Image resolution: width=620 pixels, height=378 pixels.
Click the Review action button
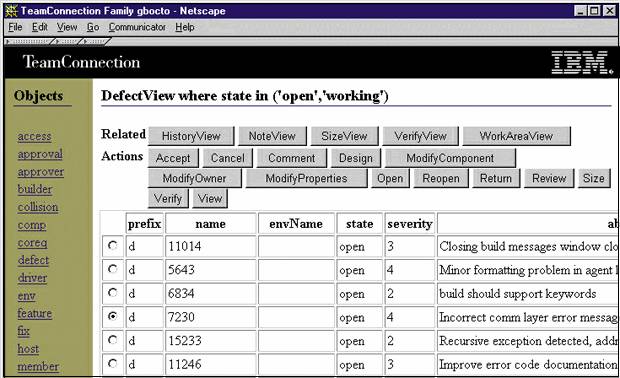(549, 178)
